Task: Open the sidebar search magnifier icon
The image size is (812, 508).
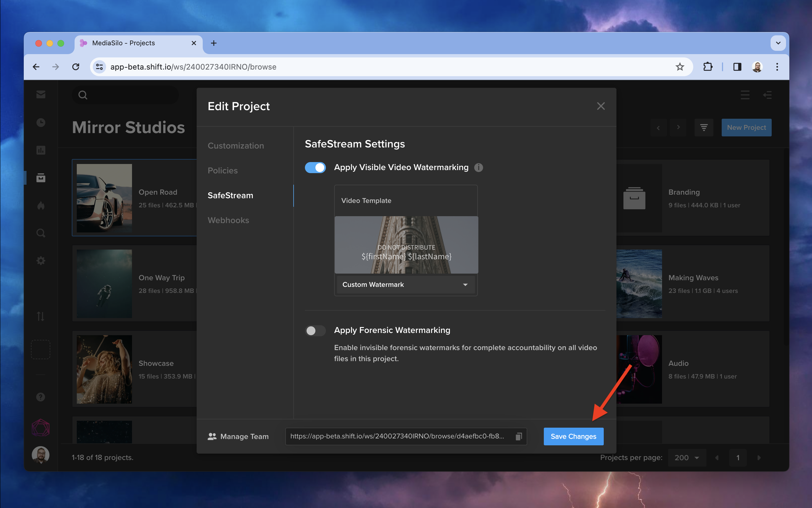Action: pos(41,233)
